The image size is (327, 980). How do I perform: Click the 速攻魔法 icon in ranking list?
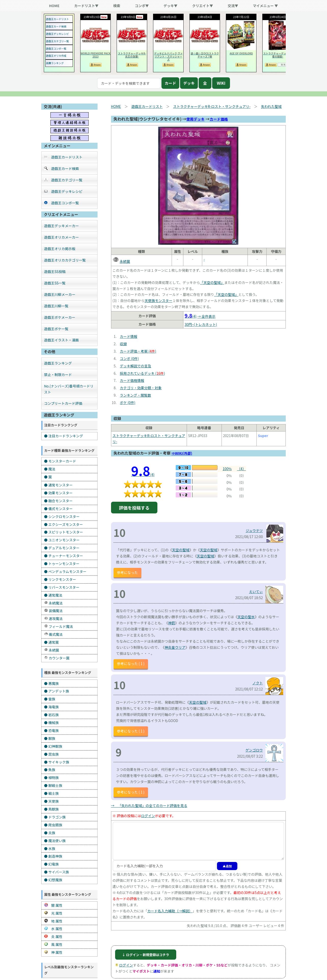pos(46,618)
